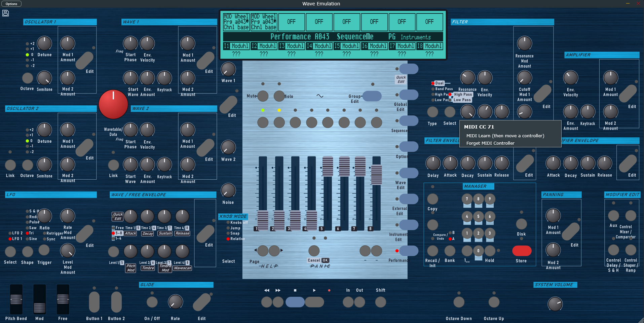Screen dimensions: 644x323
Task: Click the round Shift button
Action: point(380,302)
